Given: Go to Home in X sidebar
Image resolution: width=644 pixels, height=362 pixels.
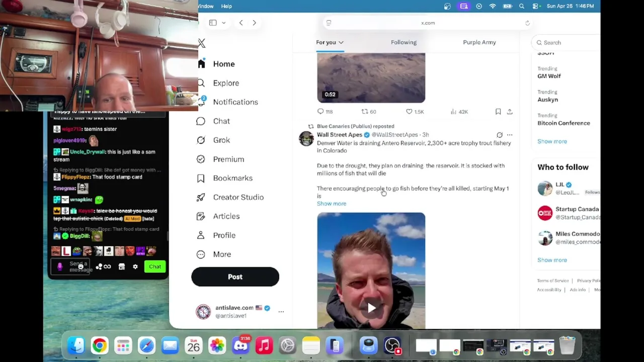Looking at the screenshot, I should pyautogui.click(x=223, y=64).
